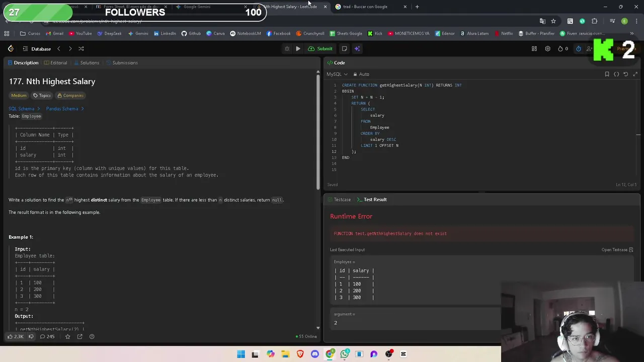The width and height of the screenshot is (644, 362).
Task: Click Runtime Error heading text
Action: pyautogui.click(x=351, y=216)
